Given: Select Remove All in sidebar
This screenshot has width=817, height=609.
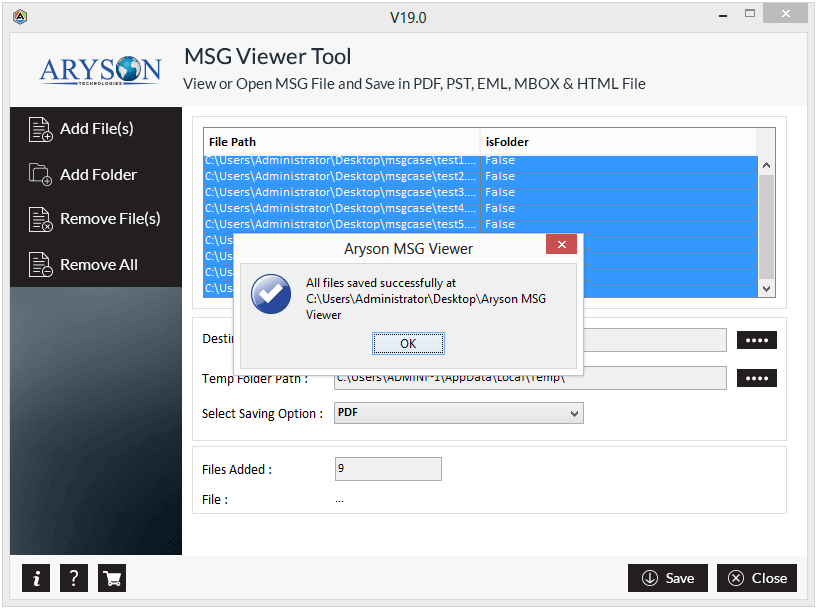Looking at the screenshot, I should 96,265.
